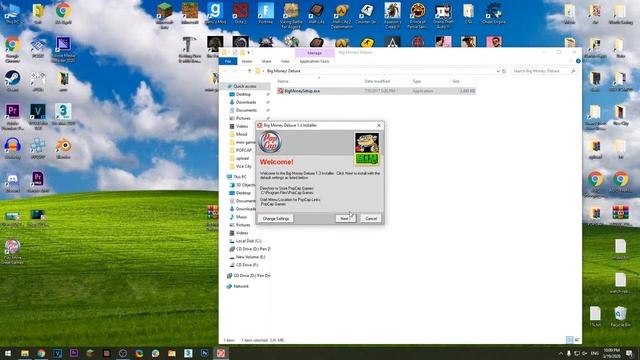Open the Recycle Bin on desktop
This screenshot has width=640, height=360.
point(620,317)
